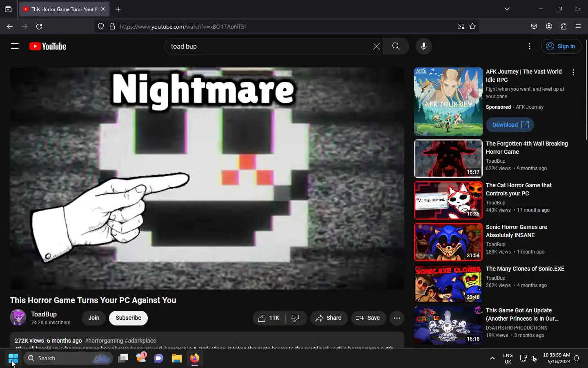Open 'The Many Clones of Sonic.EXE' thumbnail
This screenshot has width=588, height=368.
coord(448,284)
